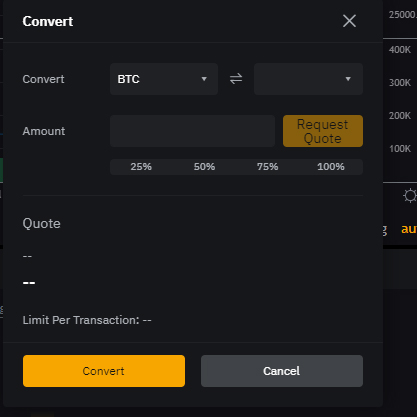Focus the Amount input field
The image size is (417, 417).
(x=192, y=131)
